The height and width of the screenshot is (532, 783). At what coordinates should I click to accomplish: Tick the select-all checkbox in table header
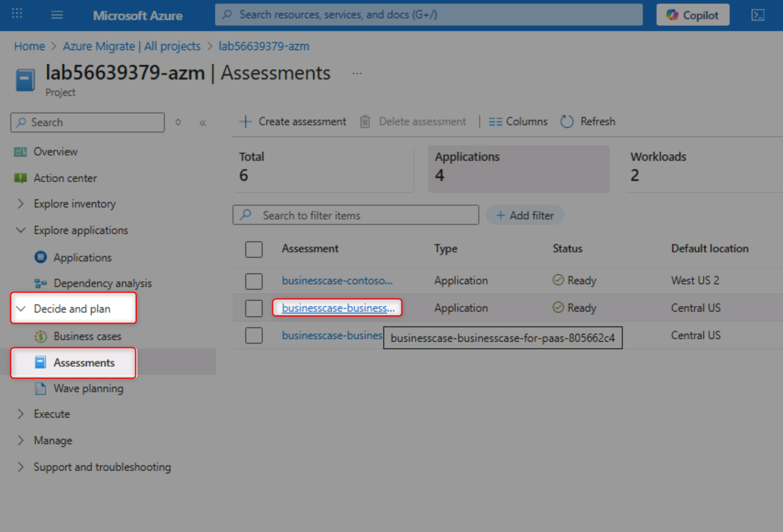click(x=254, y=249)
